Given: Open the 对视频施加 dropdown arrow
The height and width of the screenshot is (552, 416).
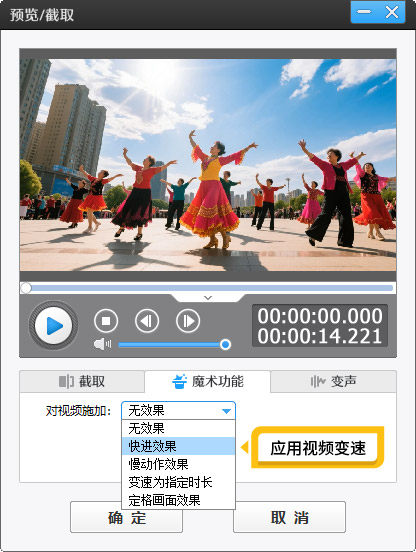Looking at the screenshot, I should coord(226,411).
